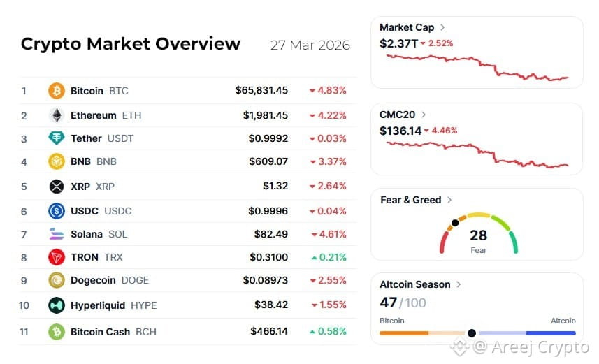Click the Market Cap line chart
The height and width of the screenshot is (364, 599).
(477, 67)
